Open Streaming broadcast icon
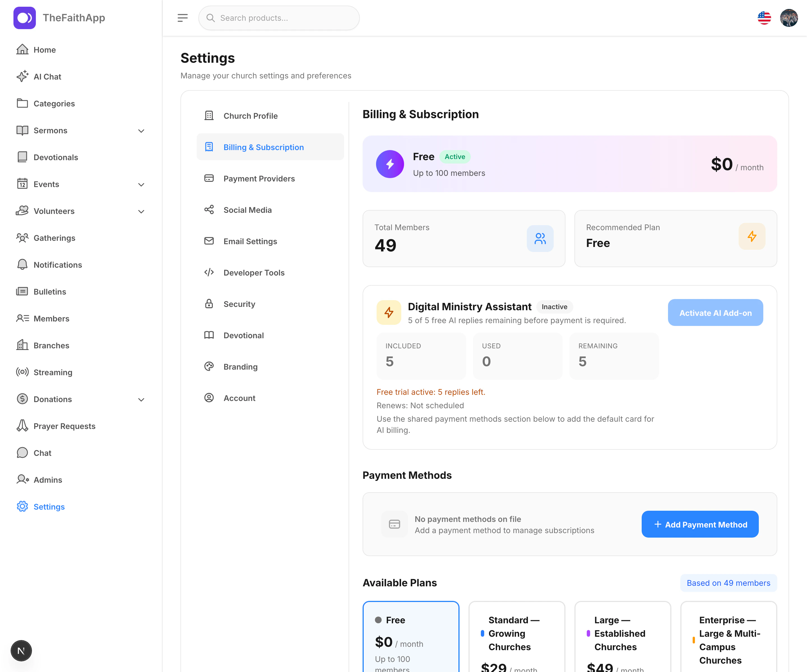This screenshot has width=807, height=672. click(22, 372)
